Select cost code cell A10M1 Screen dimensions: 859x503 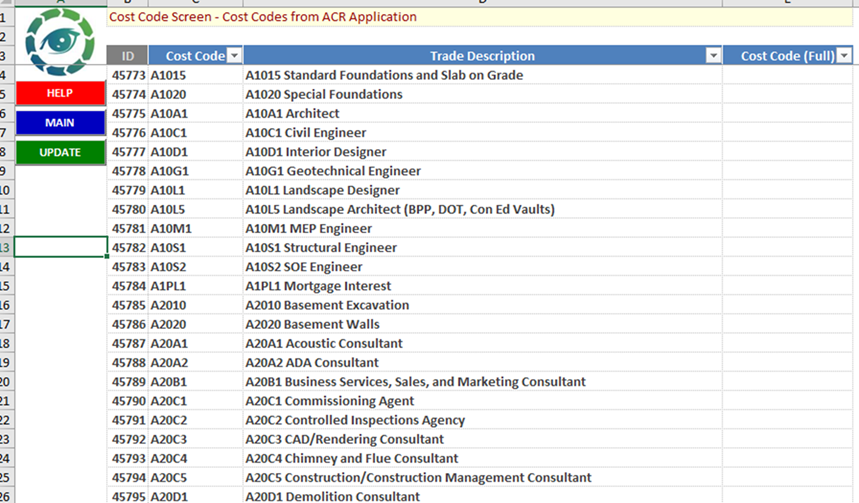196,228
